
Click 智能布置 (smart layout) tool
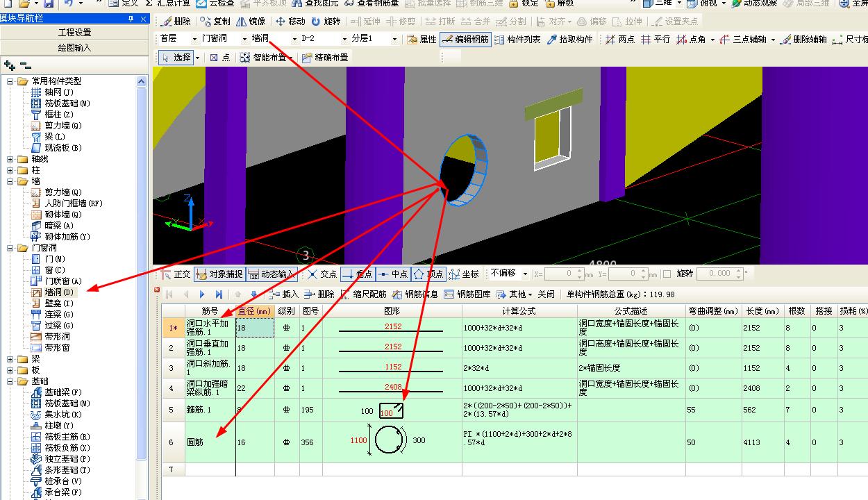point(263,58)
